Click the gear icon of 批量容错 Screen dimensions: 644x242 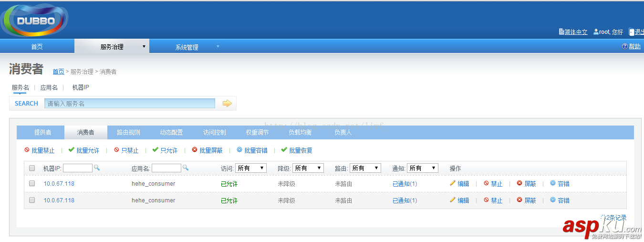coord(239,150)
